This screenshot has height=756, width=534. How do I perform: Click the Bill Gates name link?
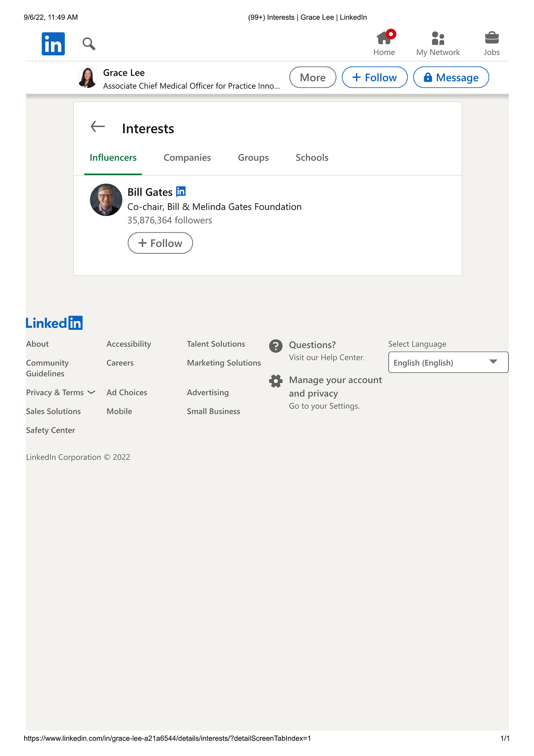click(150, 192)
